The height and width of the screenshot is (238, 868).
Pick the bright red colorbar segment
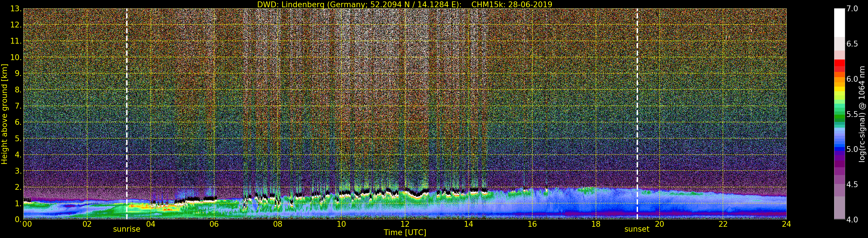coord(839,63)
